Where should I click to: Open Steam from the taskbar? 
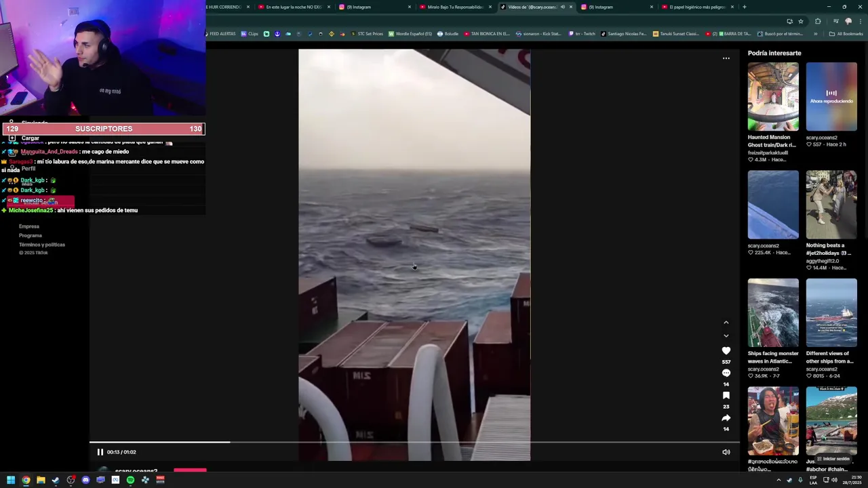point(56,480)
